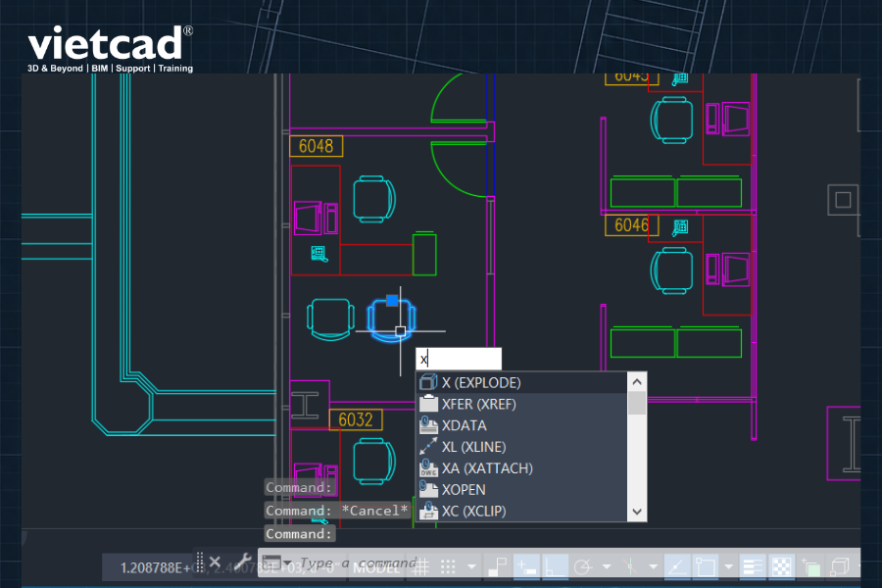Toggle 3D Object Snap cube icon
Screen dimensions: 882x588
tap(840, 566)
